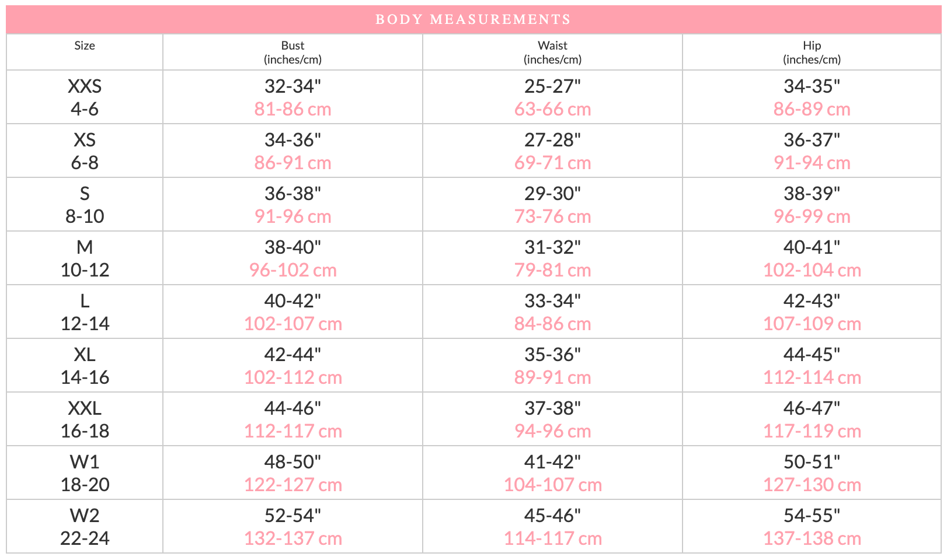Click the XS 6-8 size cell
This screenshot has width=947, height=560.
tap(85, 151)
